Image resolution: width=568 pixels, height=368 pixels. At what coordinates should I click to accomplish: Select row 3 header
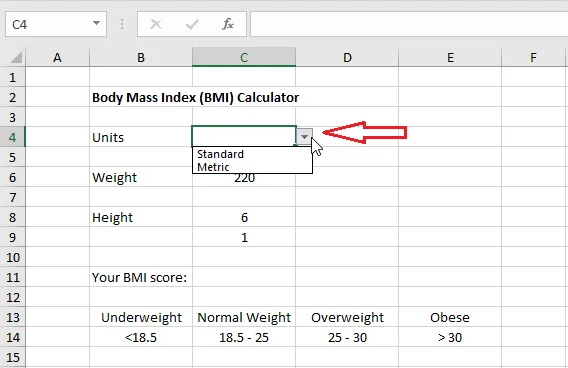pos(13,117)
